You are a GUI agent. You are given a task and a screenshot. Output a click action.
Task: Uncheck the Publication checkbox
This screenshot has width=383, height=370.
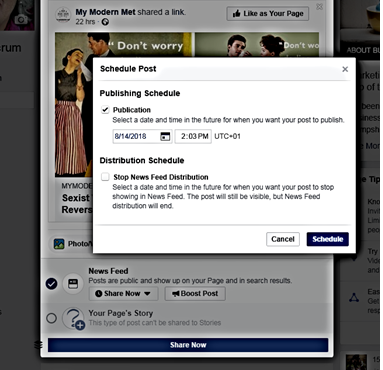click(x=105, y=110)
